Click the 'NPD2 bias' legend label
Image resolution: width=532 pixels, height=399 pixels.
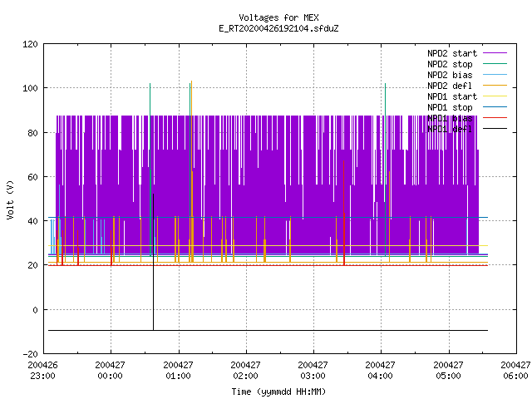pos(450,75)
